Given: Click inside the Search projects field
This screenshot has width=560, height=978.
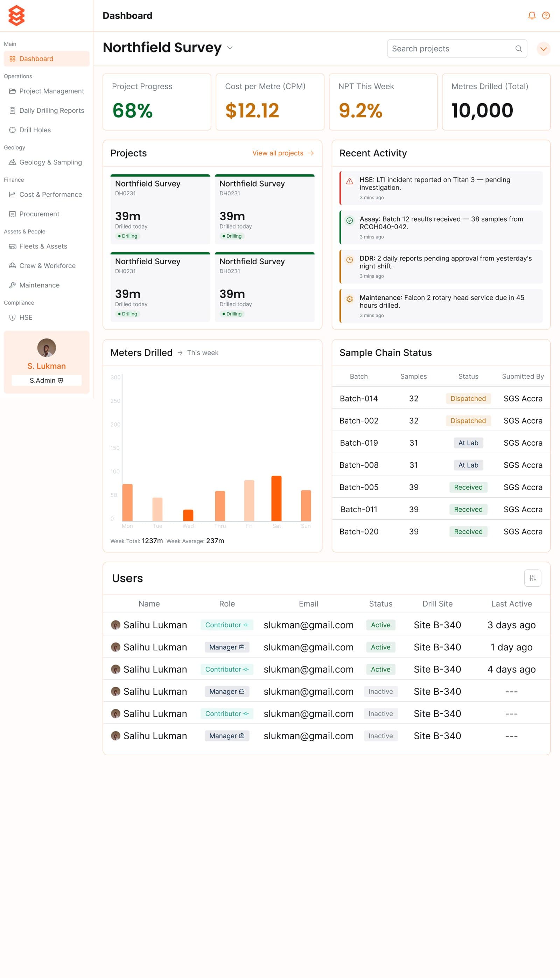Looking at the screenshot, I should 457,49.
